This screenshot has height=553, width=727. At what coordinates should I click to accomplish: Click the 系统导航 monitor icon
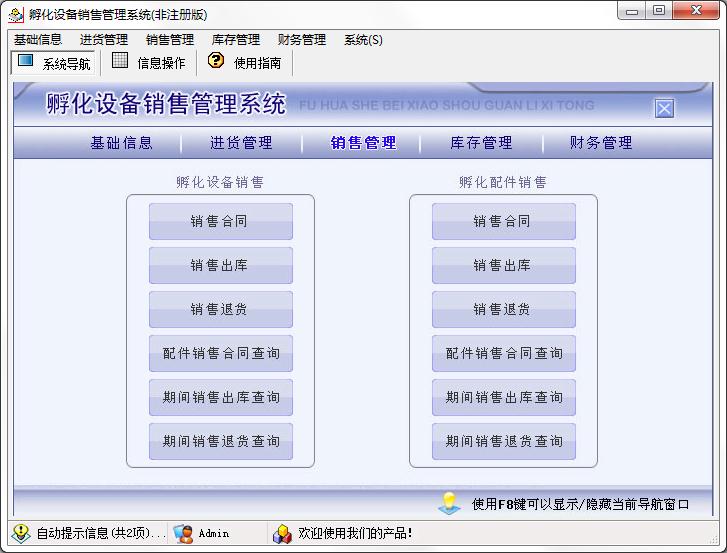[x=26, y=60]
